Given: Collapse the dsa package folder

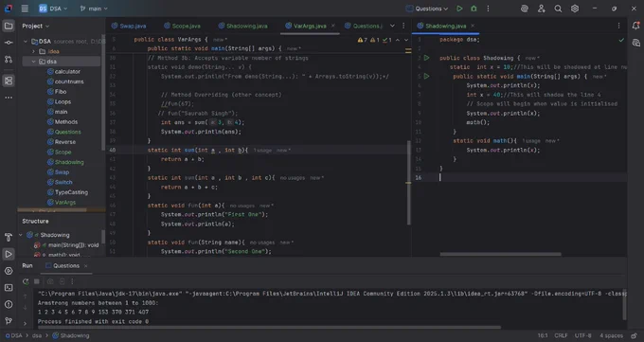Looking at the screenshot, I should (34, 62).
